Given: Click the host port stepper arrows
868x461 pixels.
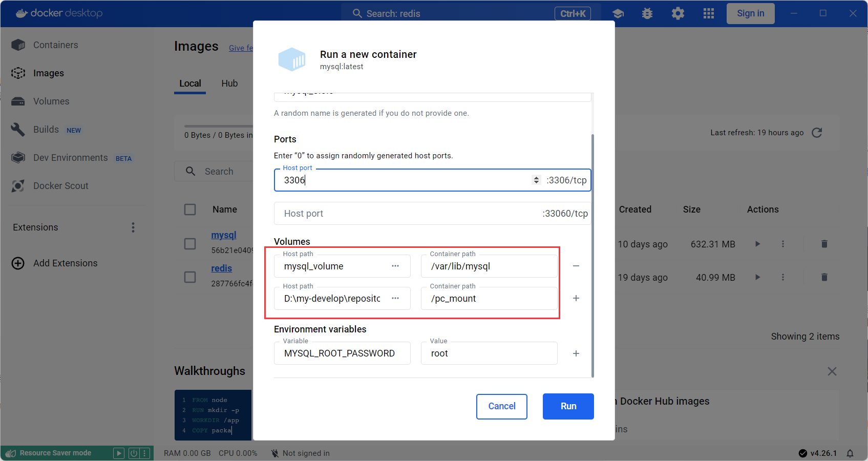Looking at the screenshot, I should [536, 180].
